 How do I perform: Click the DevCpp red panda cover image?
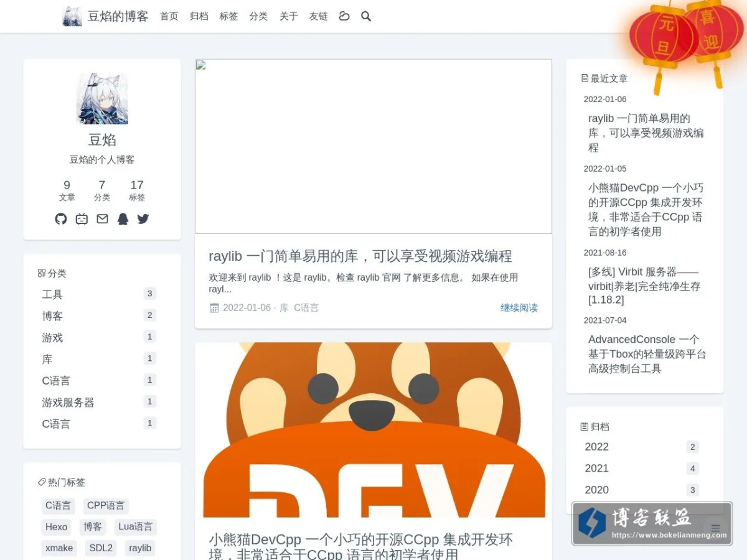374,430
